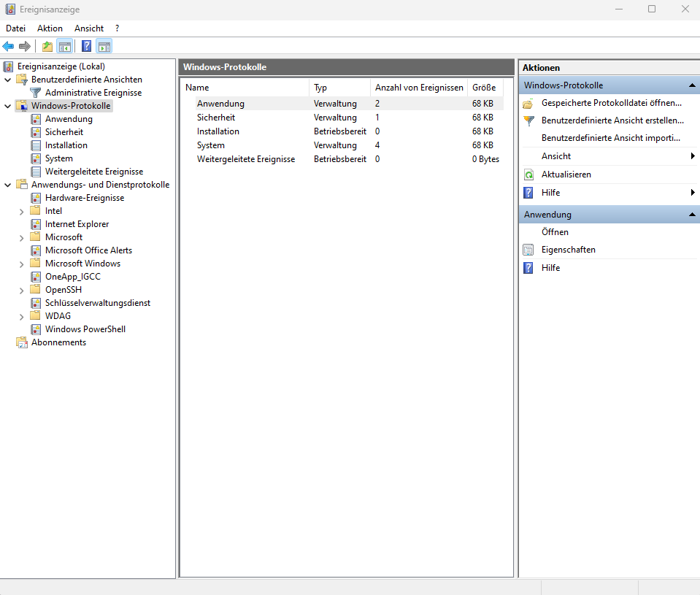The height and width of the screenshot is (595, 700).
Task: Toggle the action pane toolbar icon
Action: tap(104, 47)
